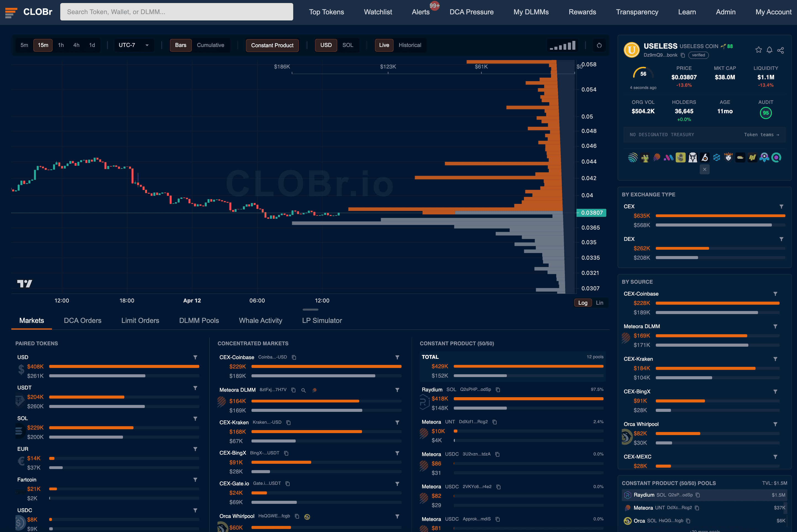Screen dimensions: 797x532
Task: Open My DLMMs page
Action: point(531,12)
